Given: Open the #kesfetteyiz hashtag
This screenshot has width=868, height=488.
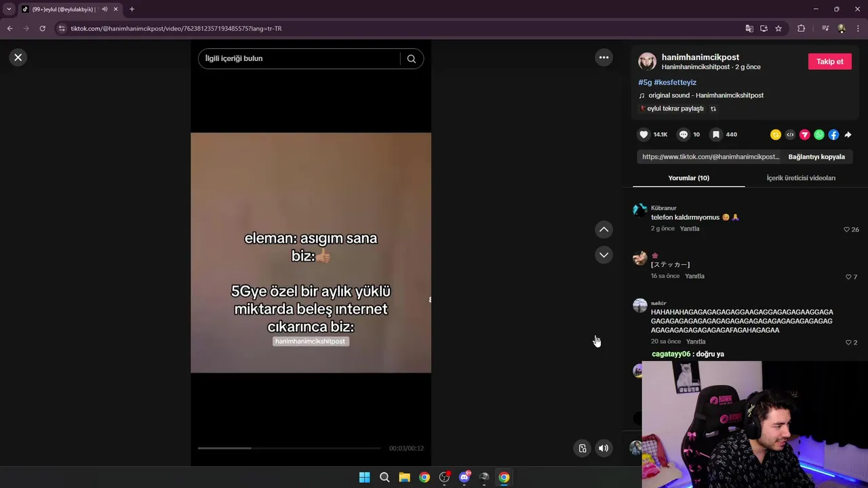Looking at the screenshot, I should 675,83.
